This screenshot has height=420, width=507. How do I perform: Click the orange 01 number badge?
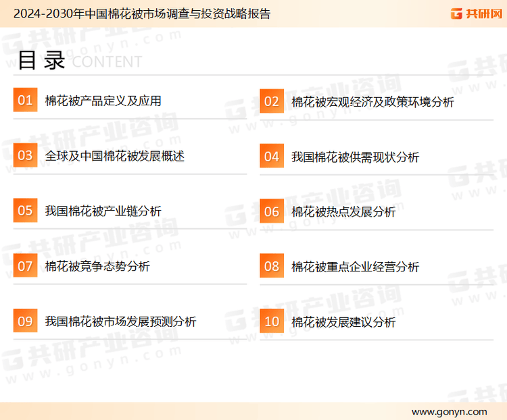click(x=25, y=101)
